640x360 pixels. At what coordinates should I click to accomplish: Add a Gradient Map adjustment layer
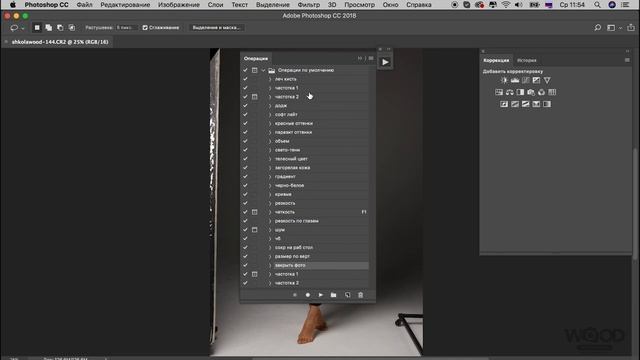point(547,104)
